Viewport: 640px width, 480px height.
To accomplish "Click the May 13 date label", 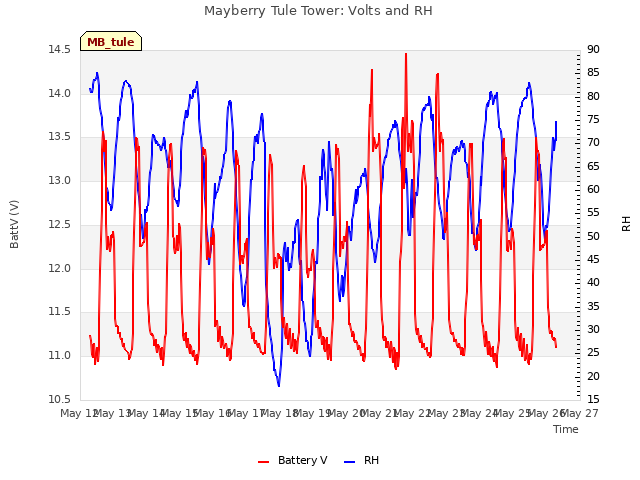I will click(x=112, y=414).
